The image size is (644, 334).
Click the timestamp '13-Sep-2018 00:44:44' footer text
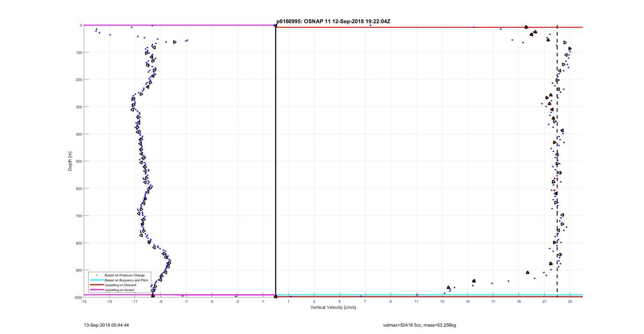(106, 325)
